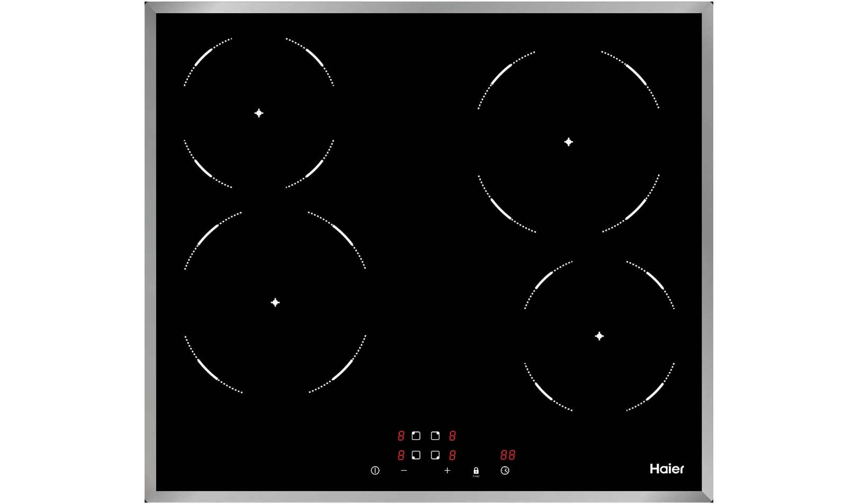
Task: Click the front-right zone power level digit
Action: (x=452, y=455)
